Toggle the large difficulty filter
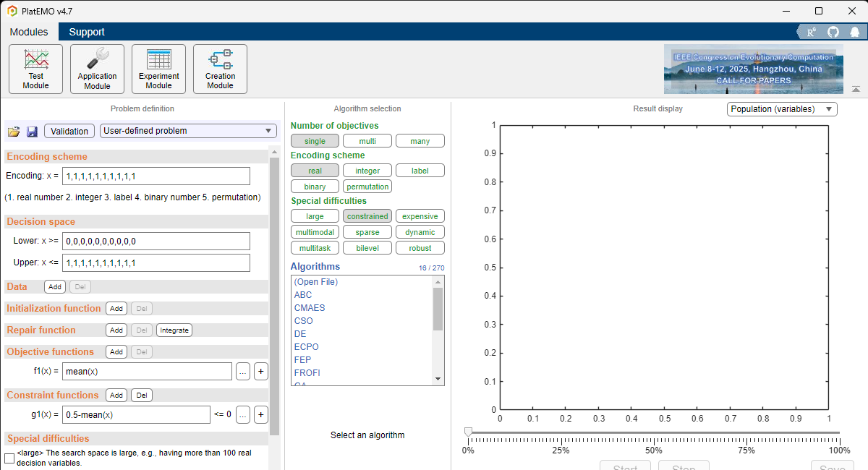 (x=315, y=216)
